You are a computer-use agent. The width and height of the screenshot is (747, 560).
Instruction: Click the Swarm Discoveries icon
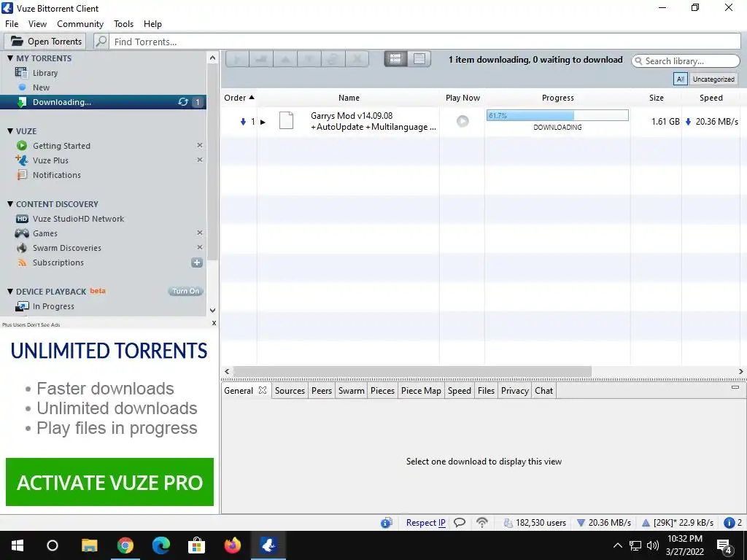click(21, 248)
